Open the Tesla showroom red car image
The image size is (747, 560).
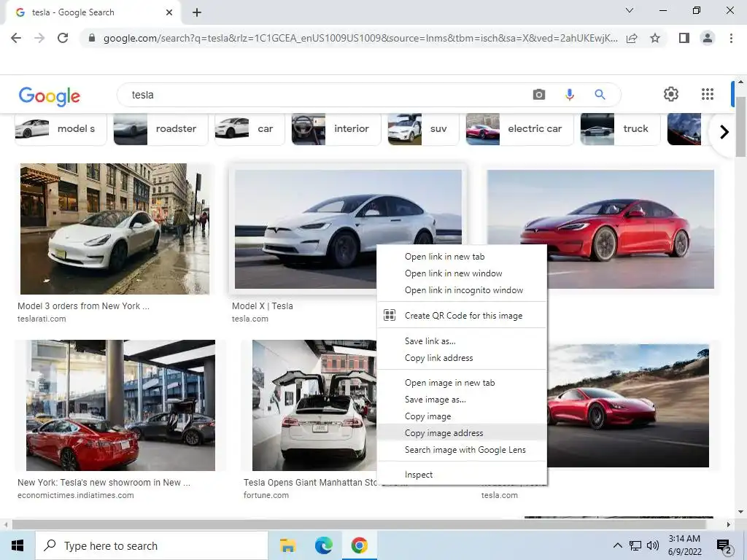120,405
